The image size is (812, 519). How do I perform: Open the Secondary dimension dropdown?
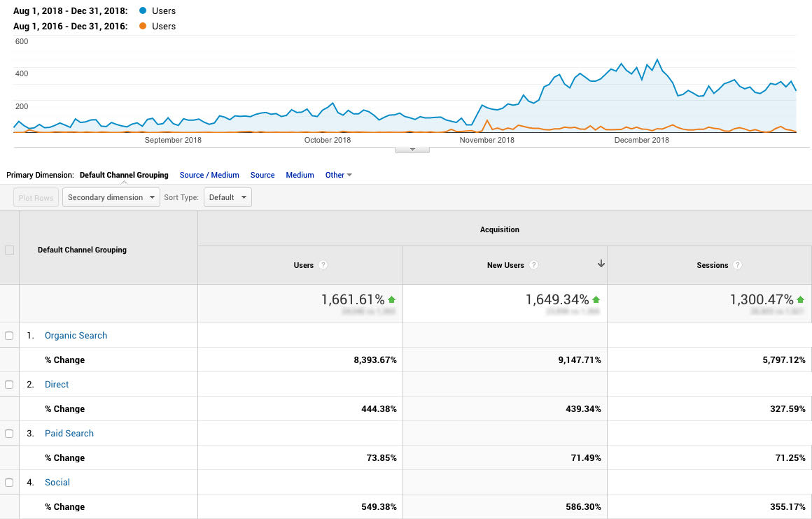coord(111,197)
